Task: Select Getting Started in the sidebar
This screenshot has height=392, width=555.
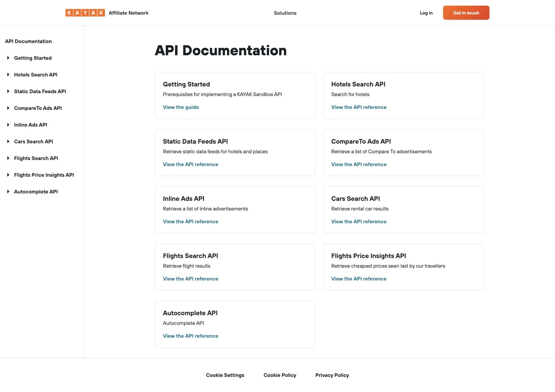Action: point(33,58)
